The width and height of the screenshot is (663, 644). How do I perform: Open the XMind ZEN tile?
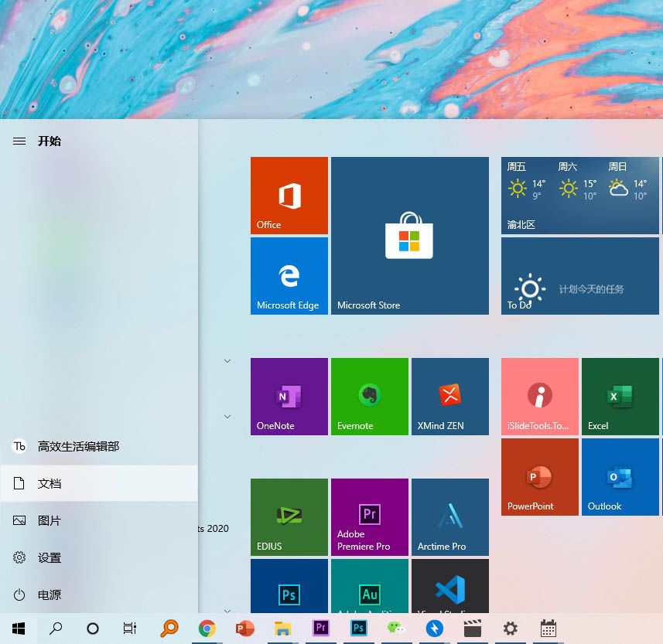[x=450, y=397]
